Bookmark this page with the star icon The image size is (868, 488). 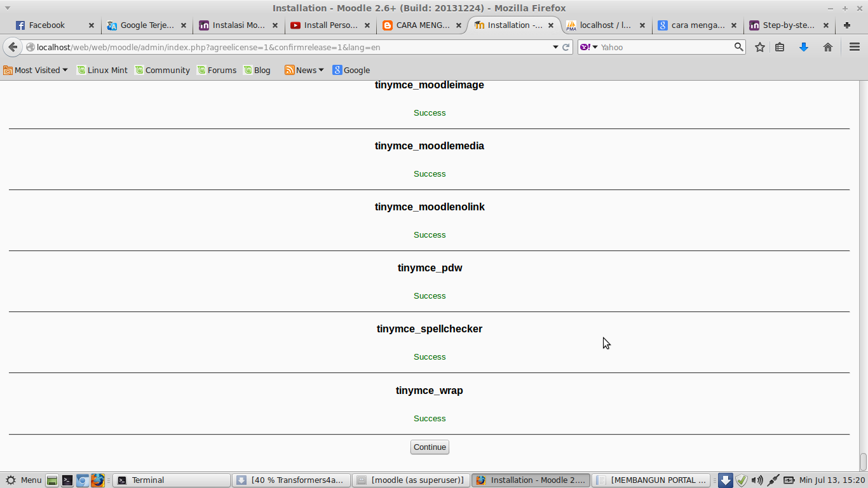pos(759,46)
